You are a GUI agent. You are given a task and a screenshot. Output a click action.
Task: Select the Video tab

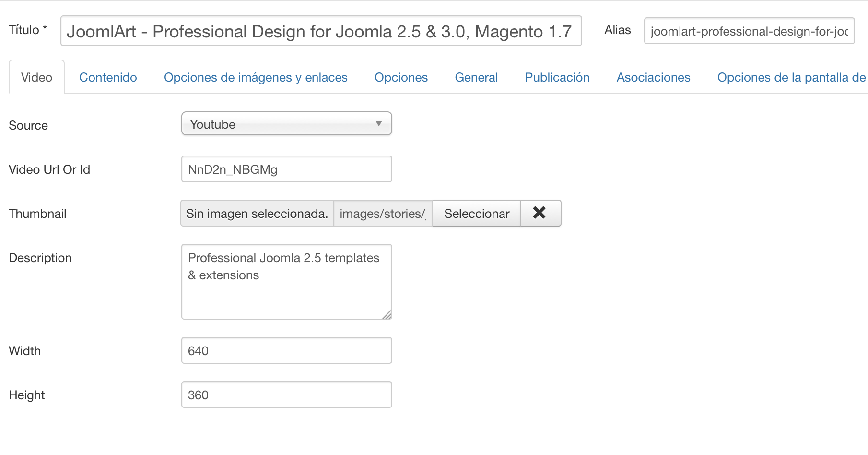coord(36,77)
